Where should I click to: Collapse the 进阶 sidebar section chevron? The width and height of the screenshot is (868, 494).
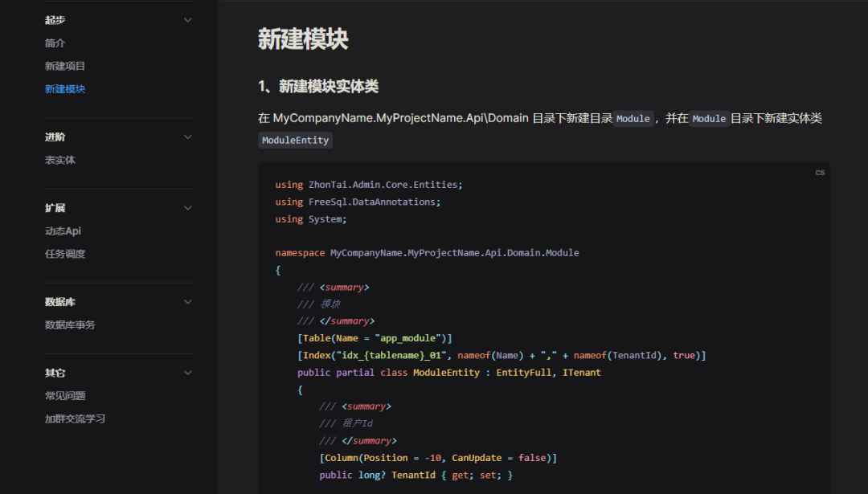[x=187, y=137]
